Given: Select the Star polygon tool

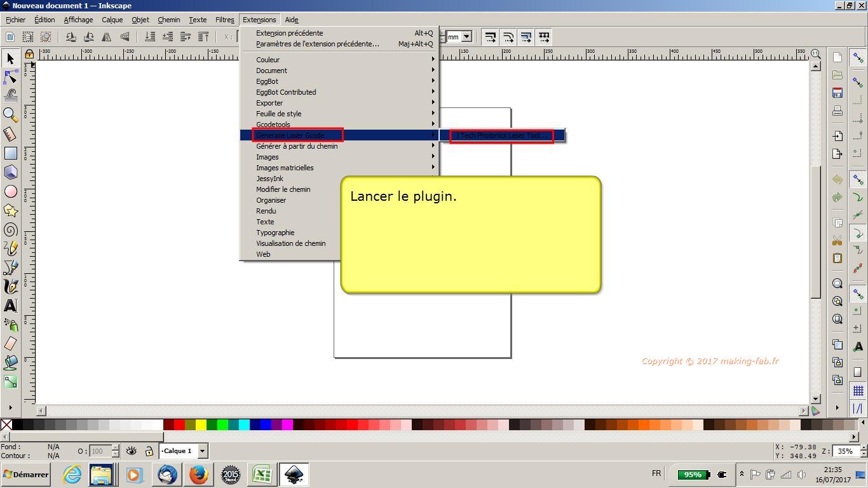Looking at the screenshot, I should tap(10, 210).
